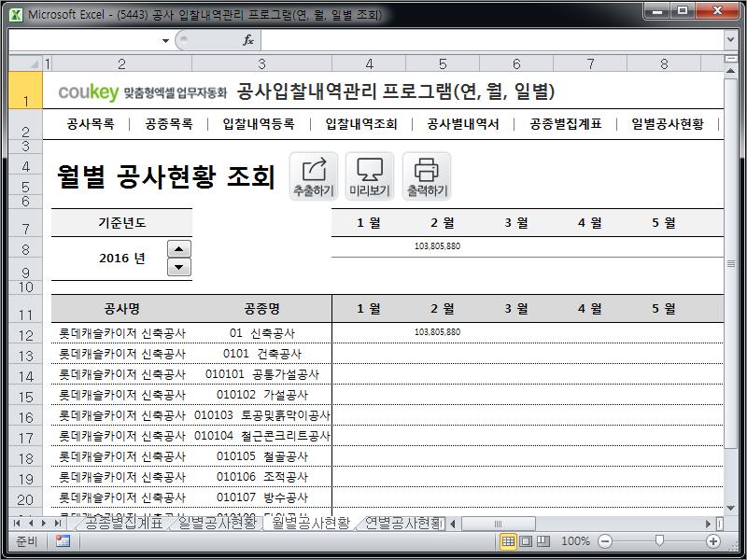Screen dimensions: 747x560
Task: Select column header 5
Action: (x=443, y=63)
